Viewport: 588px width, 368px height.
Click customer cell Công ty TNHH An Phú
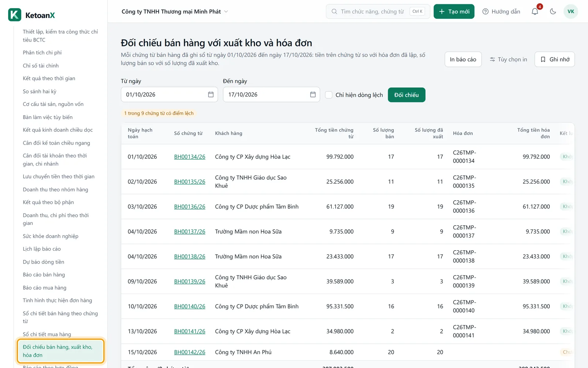tap(243, 352)
